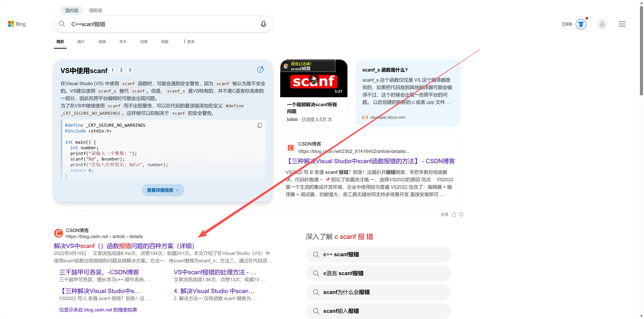Click the thumbs down feedback icon
This screenshot has height=319, width=644.
pos(461,215)
